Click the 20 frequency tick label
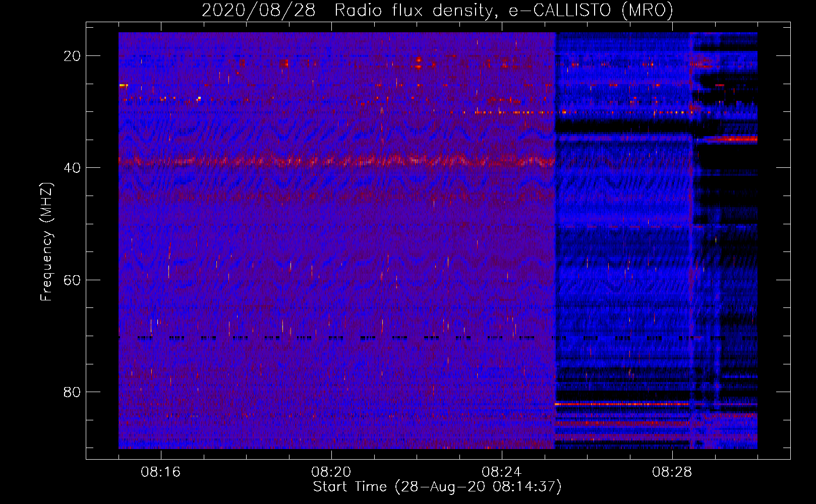Image resolution: width=816 pixels, height=504 pixels. (x=72, y=56)
